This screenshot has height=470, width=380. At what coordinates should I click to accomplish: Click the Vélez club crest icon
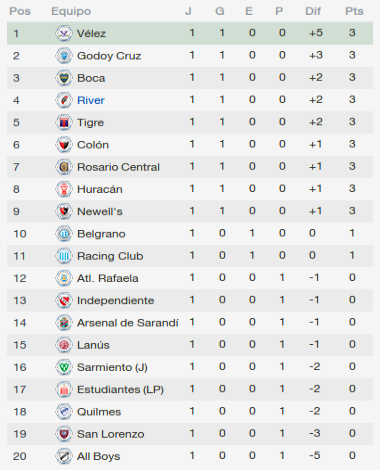coord(64,33)
